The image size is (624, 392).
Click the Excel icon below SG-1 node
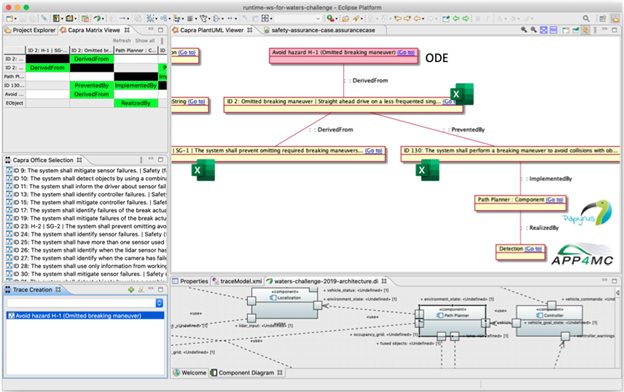tap(203, 170)
